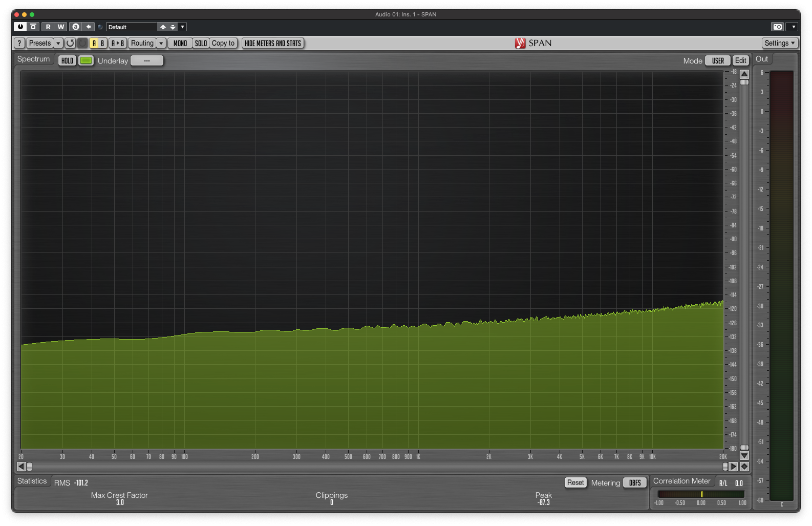Click the camera snapshot icon at top right
Image resolution: width=812 pixels, height=526 pixels.
(777, 27)
